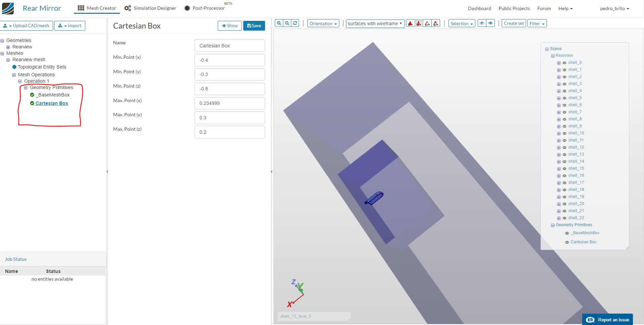Open the Upload CAD/mesh dropdown
644x325 pixels.
coord(27,26)
